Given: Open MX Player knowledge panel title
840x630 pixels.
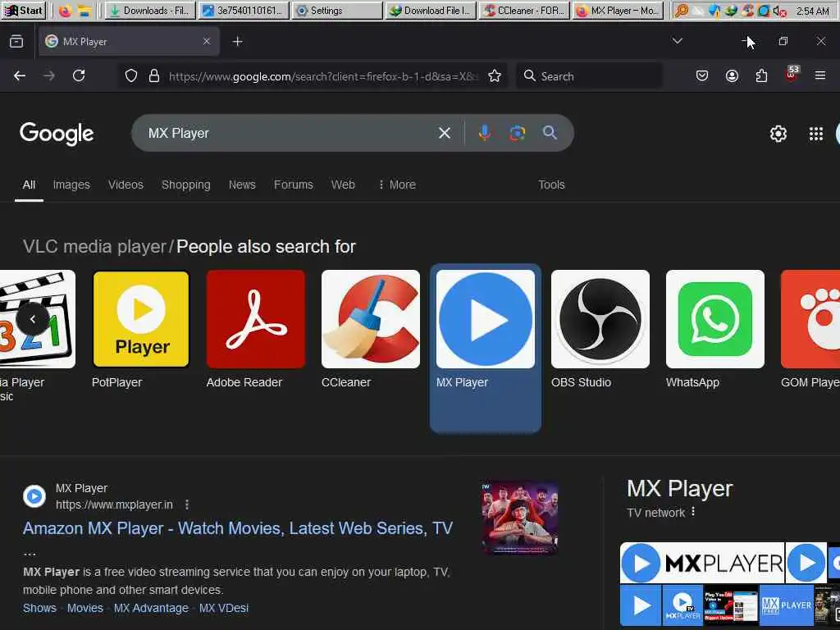Looking at the screenshot, I should [680, 489].
